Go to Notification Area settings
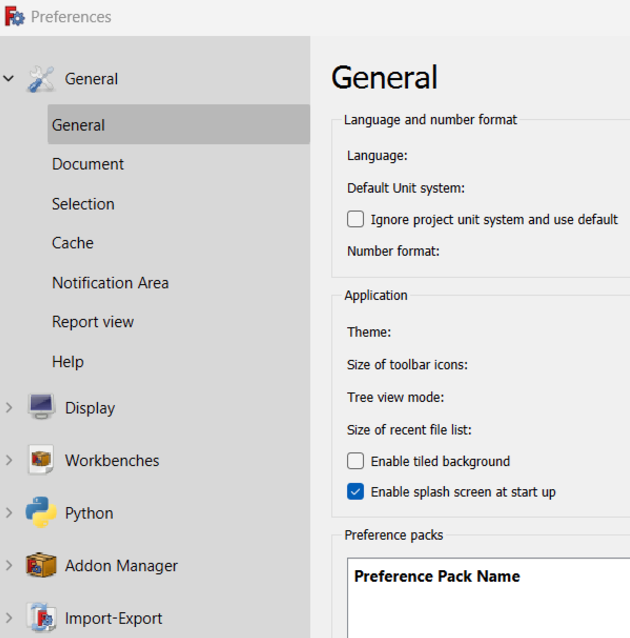 tap(110, 283)
